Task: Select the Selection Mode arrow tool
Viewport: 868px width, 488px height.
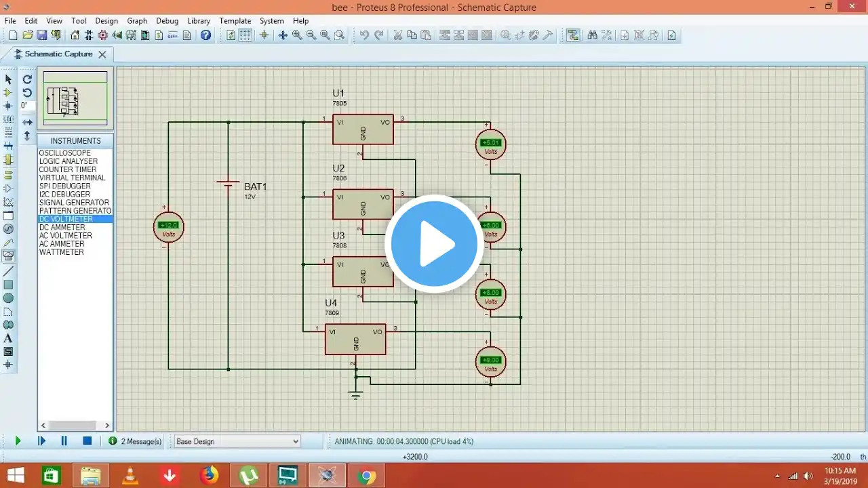Action: [x=8, y=79]
